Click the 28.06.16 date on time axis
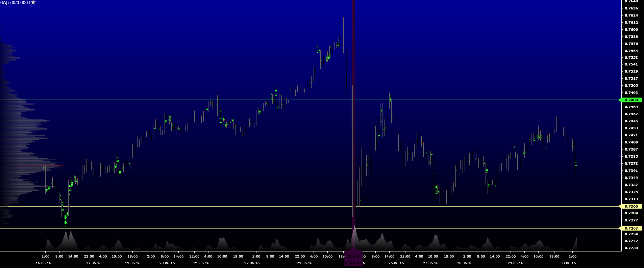 click(465, 263)
